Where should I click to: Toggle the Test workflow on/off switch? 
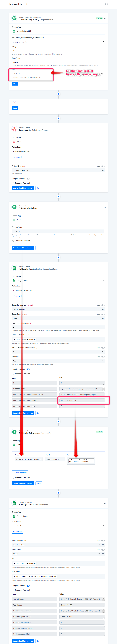106,4
